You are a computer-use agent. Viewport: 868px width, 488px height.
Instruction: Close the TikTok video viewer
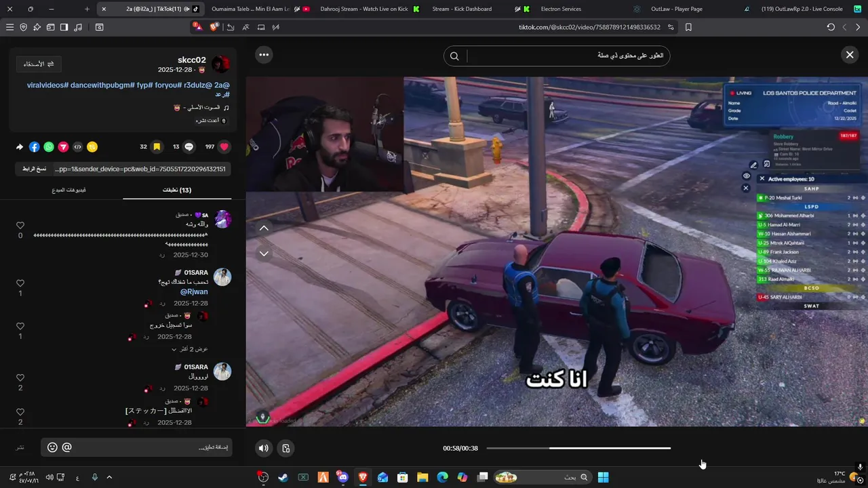tap(850, 55)
